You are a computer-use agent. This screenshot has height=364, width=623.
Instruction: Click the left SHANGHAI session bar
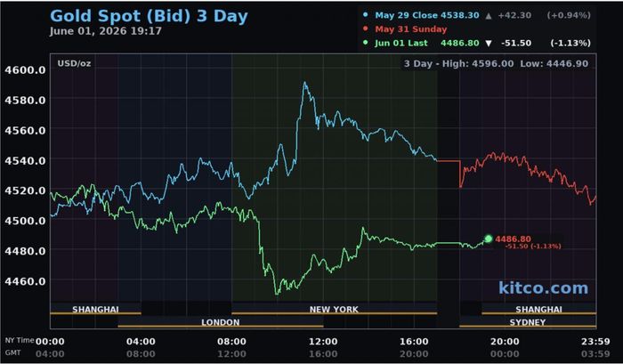[x=95, y=309]
